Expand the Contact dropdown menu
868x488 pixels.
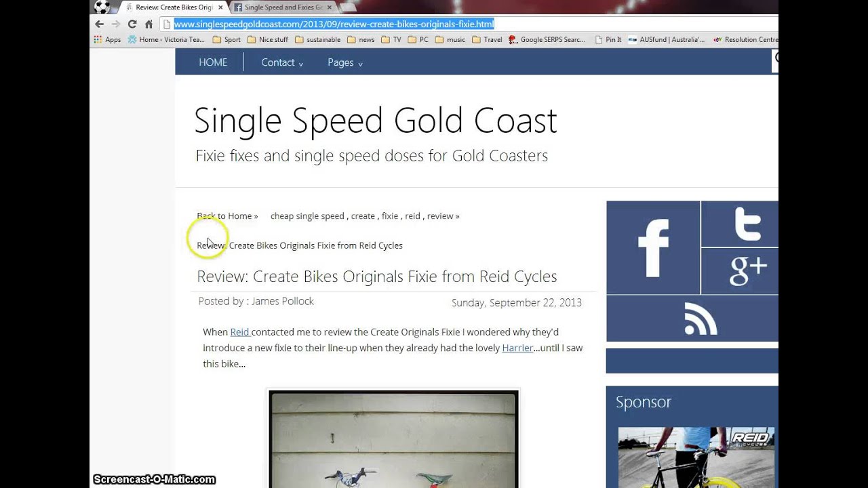coord(281,62)
